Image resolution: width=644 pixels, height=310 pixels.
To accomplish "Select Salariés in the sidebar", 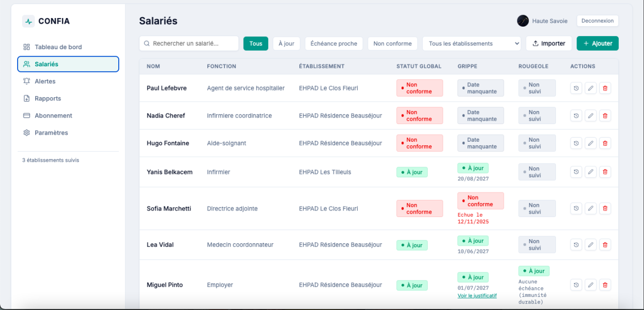I will (x=68, y=64).
